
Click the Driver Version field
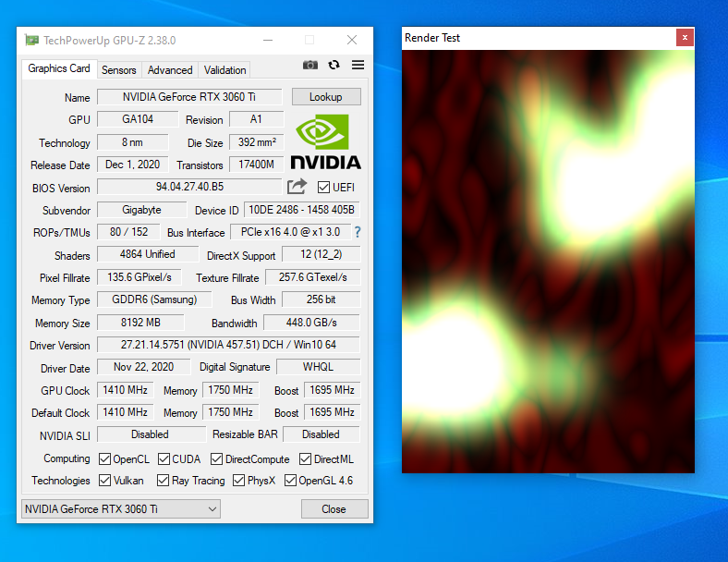(x=228, y=345)
